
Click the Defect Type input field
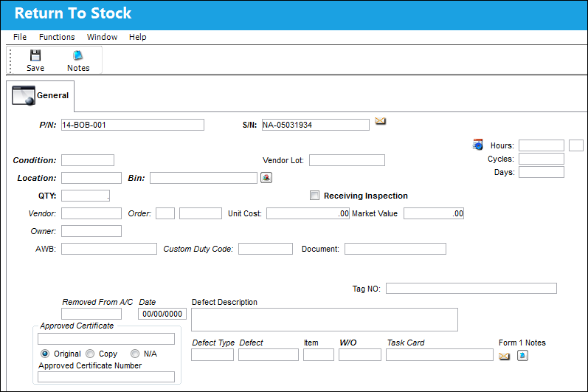[x=212, y=355]
